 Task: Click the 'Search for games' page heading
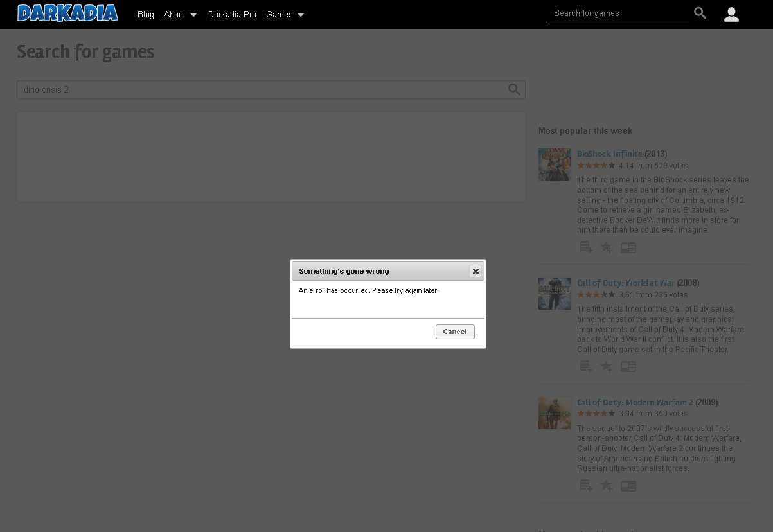coord(85,51)
